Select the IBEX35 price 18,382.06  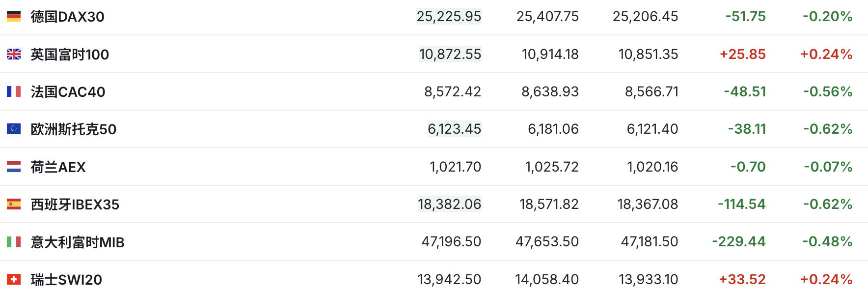coord(449,204)
